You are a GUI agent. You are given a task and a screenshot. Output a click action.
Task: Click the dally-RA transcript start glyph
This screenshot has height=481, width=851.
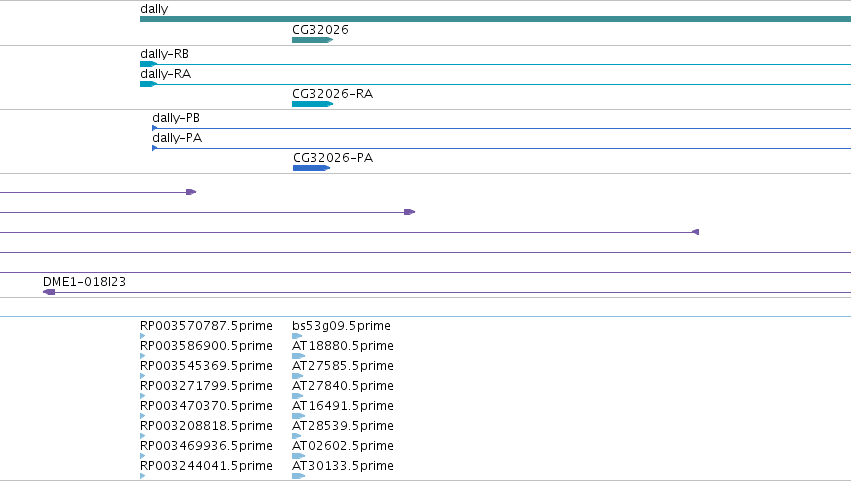[x=148, y=84]
